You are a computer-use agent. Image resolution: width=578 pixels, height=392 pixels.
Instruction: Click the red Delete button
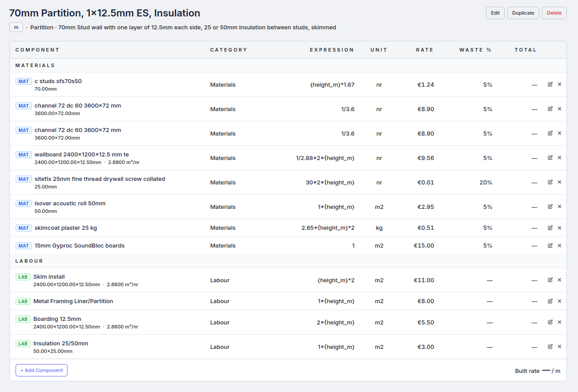click(554, 13)
